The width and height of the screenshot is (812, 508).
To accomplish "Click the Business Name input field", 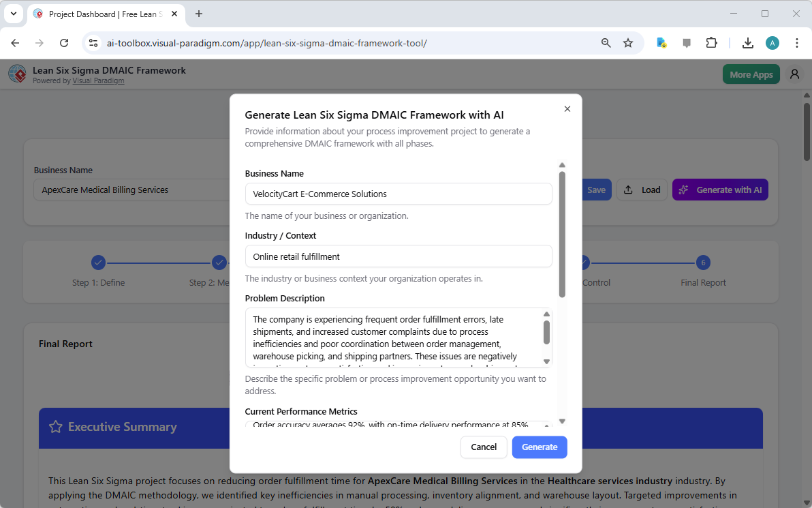I will pos(399,194).
